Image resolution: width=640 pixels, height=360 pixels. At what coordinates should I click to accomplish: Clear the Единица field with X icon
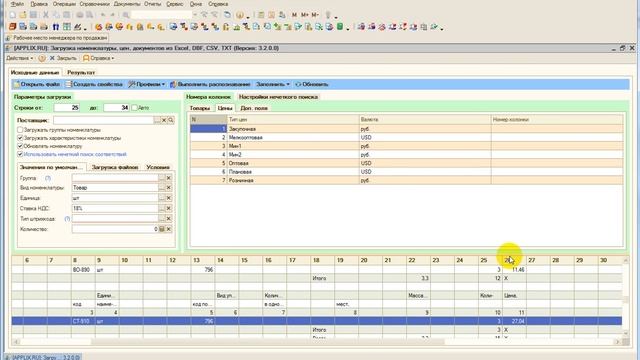click(x=169, y=198)
